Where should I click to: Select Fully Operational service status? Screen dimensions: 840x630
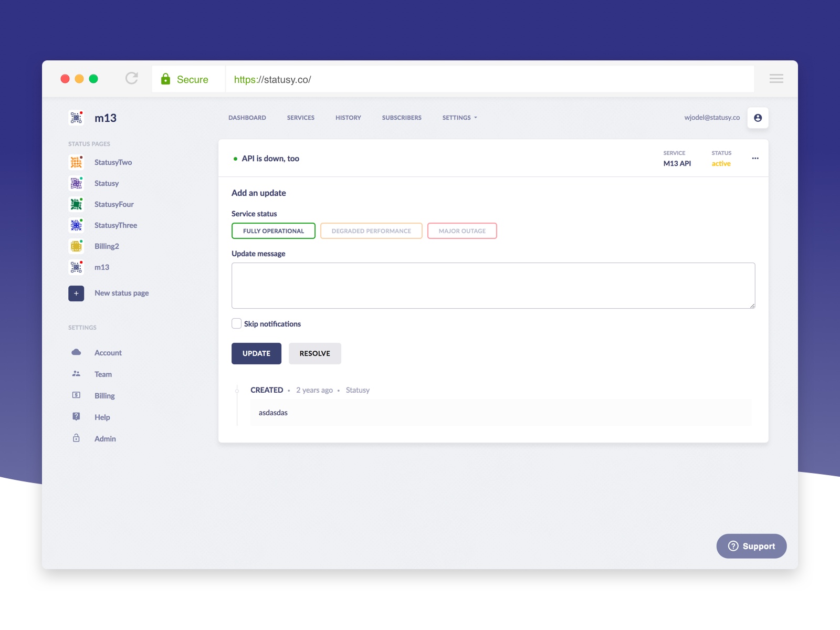274,231
